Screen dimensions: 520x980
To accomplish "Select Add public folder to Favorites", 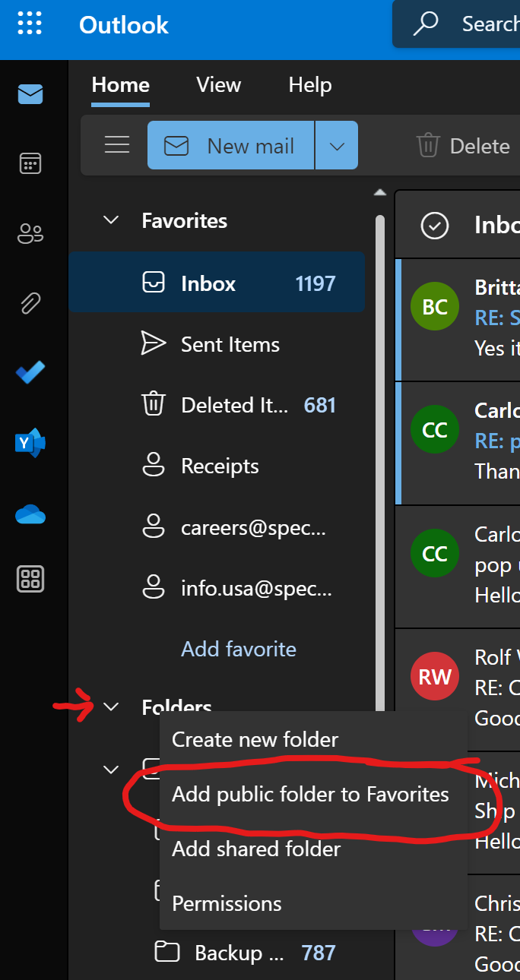I will coord(310,795).
